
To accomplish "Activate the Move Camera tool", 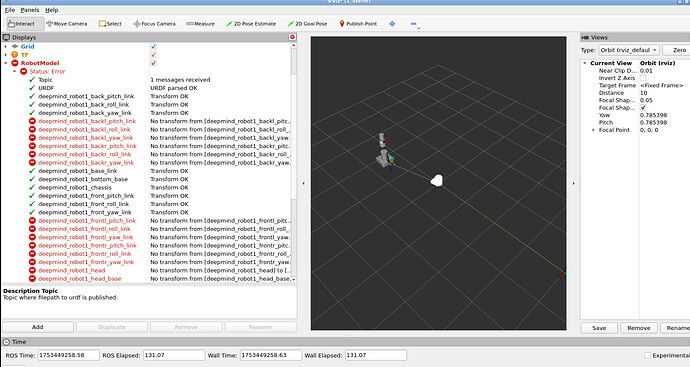I will click(x=67, y=24).
